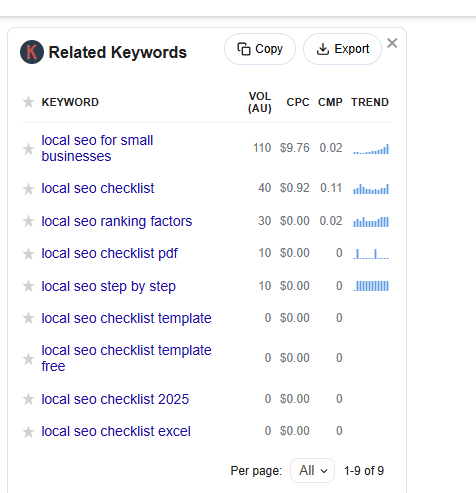Toggle star for 'local seo ranking factors'
This screenshot has width=476, height=493.
tap(28, 221)
